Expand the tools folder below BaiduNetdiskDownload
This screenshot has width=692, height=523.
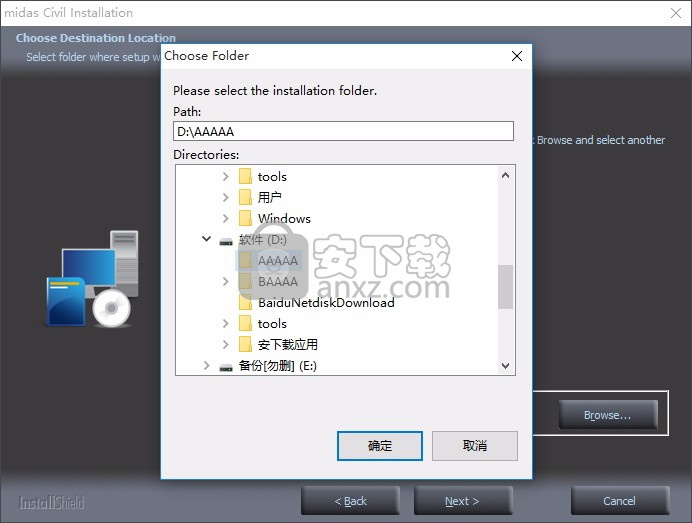pos(226,324)
